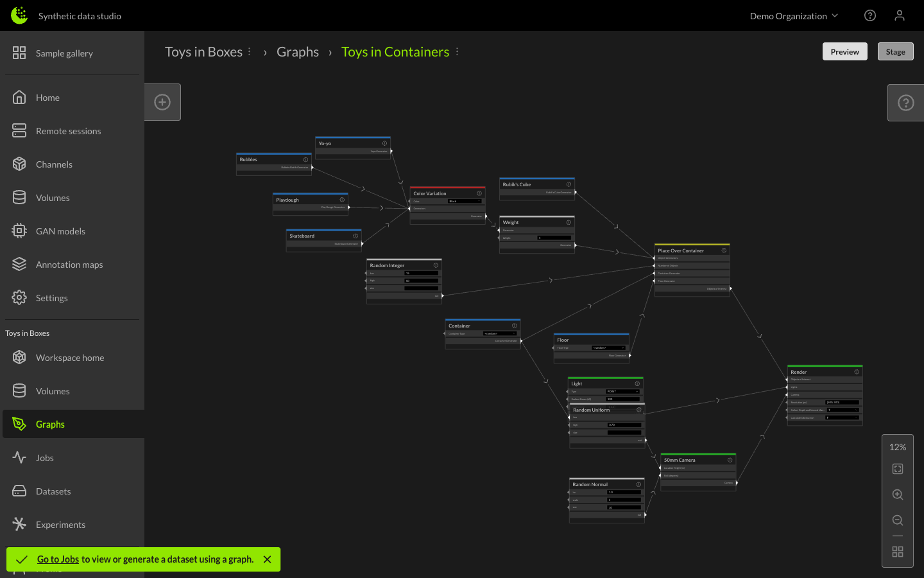Click the Preview button
The height and width of the screenshot is (578, 924).
[x=844, y=52]
